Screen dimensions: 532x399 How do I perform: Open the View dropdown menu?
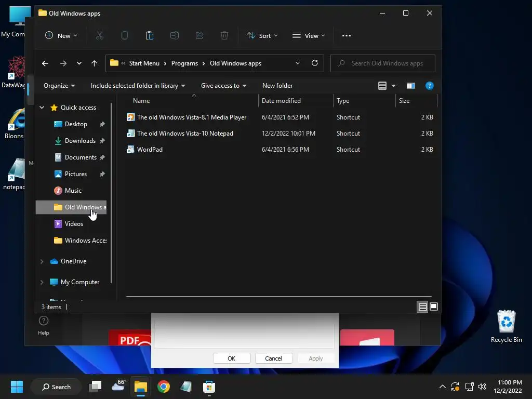pos(309,36)
